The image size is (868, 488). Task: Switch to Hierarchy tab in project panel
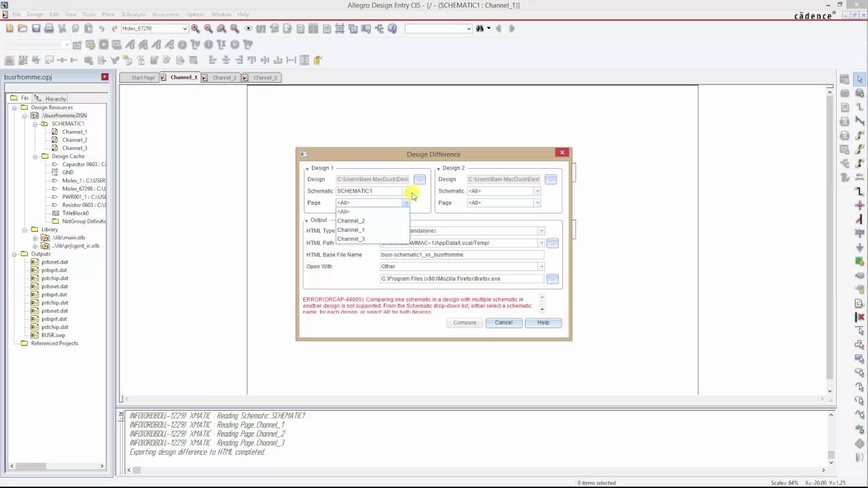coord(52,98)
